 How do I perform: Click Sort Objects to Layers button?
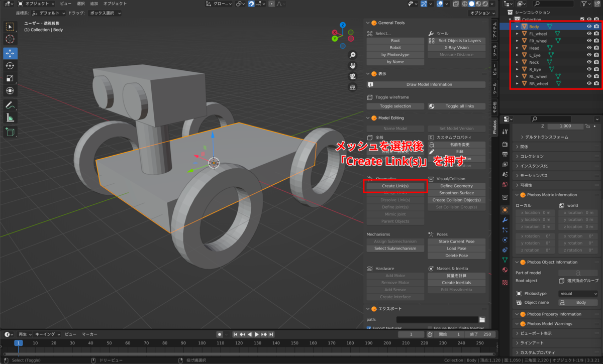tap(457, 41)
